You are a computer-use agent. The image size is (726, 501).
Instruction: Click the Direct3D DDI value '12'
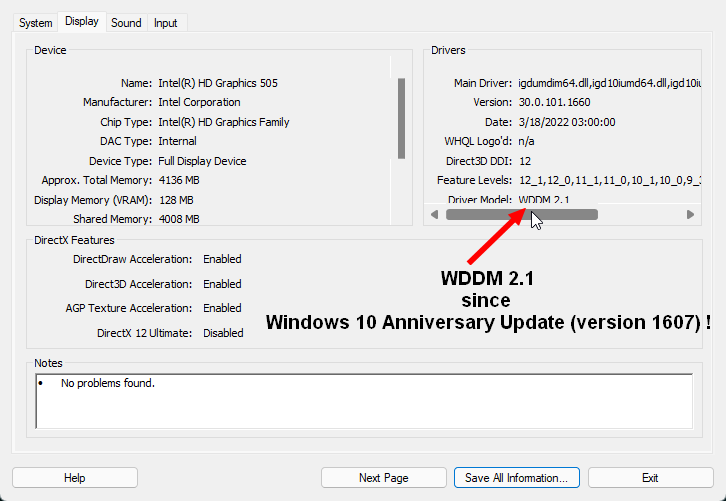525,161
